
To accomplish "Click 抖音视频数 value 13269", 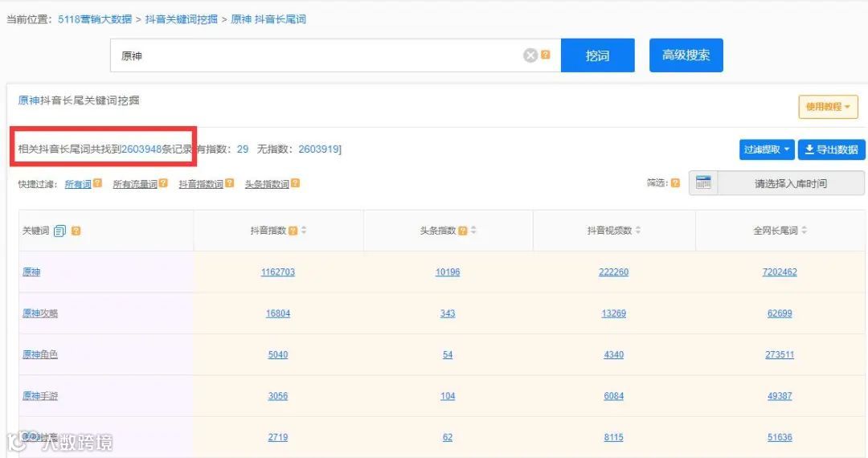I will 613,313.
